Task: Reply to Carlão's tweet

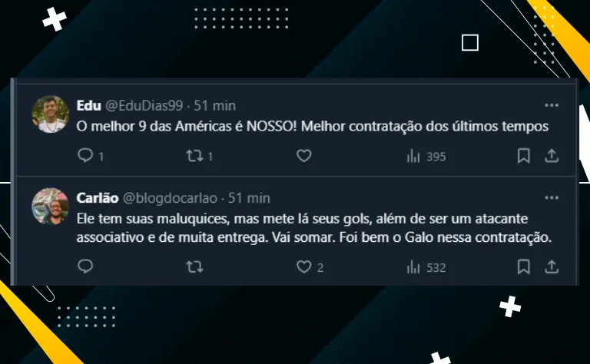Action: pyautogui.click(x=85, y=266)
